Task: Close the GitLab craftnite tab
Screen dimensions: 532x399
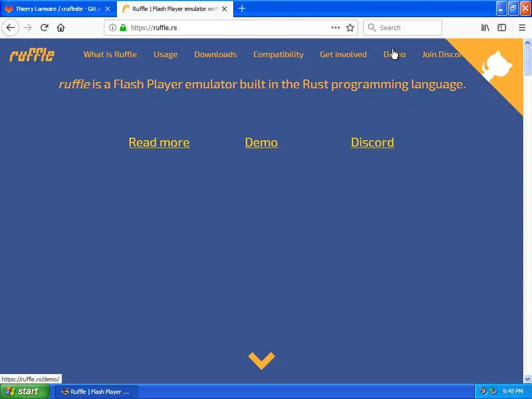Action: [x=108, y=9]
